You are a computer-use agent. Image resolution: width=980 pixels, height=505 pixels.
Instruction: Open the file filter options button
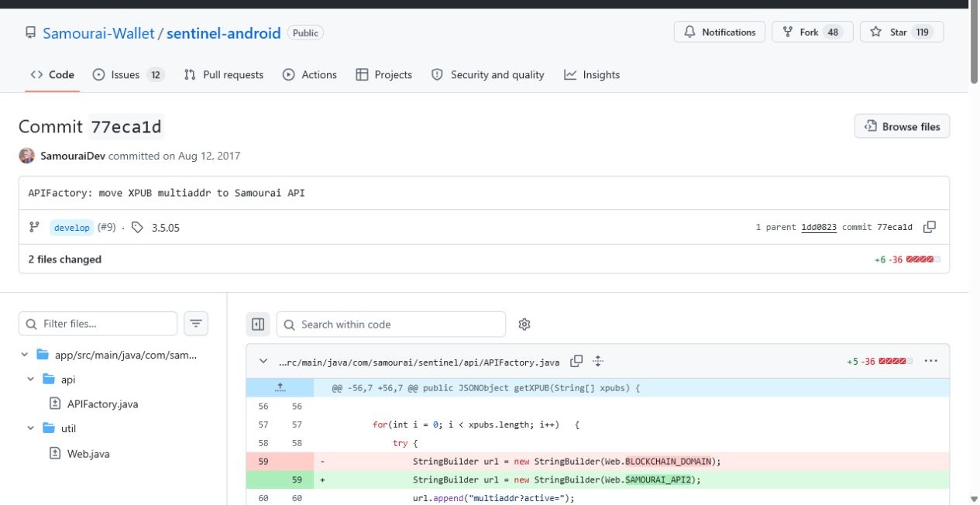[196, 324]
